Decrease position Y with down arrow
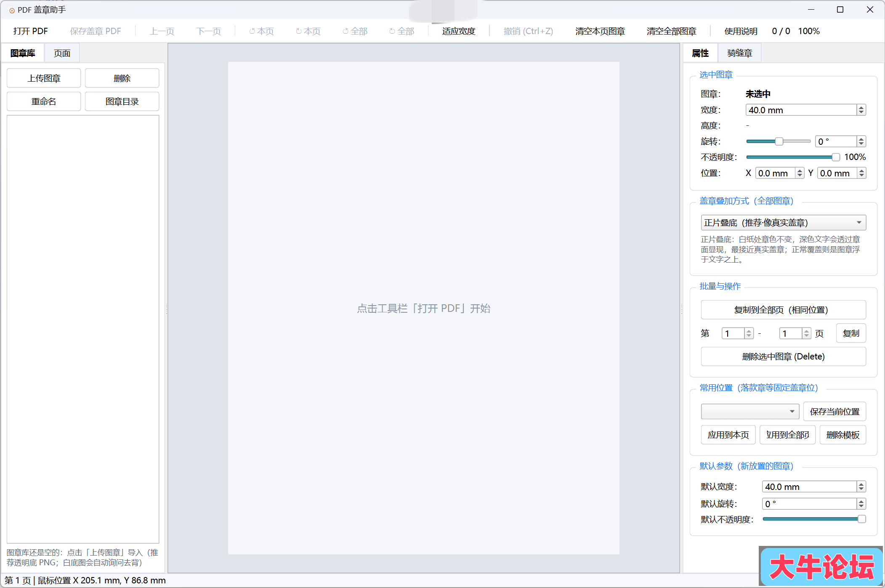This screenshot has height=588, width=885. 861,176
